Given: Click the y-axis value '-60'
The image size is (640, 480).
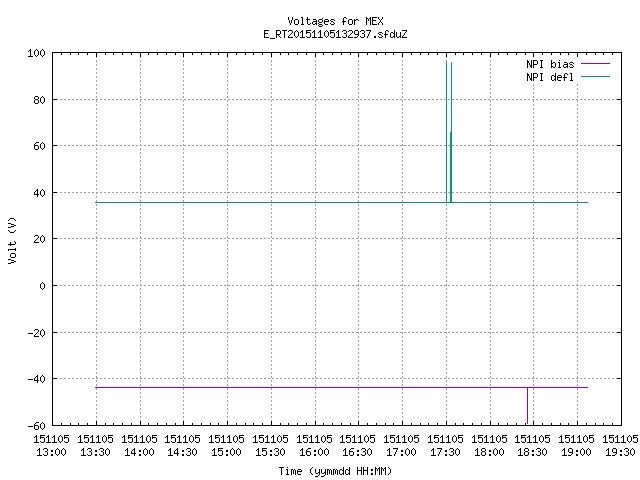Looking at the screenshot, I should pos(36,426).
